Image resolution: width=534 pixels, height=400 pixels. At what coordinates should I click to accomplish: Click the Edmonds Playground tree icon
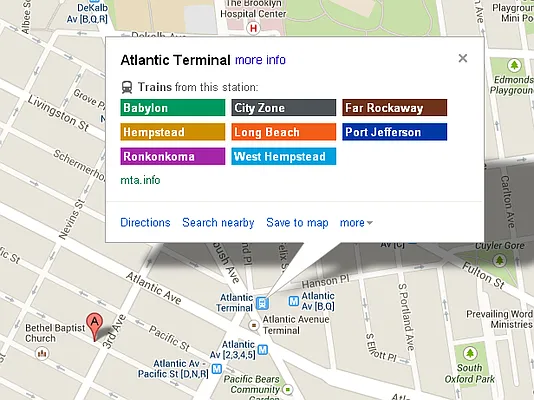(x=514, y=65)
